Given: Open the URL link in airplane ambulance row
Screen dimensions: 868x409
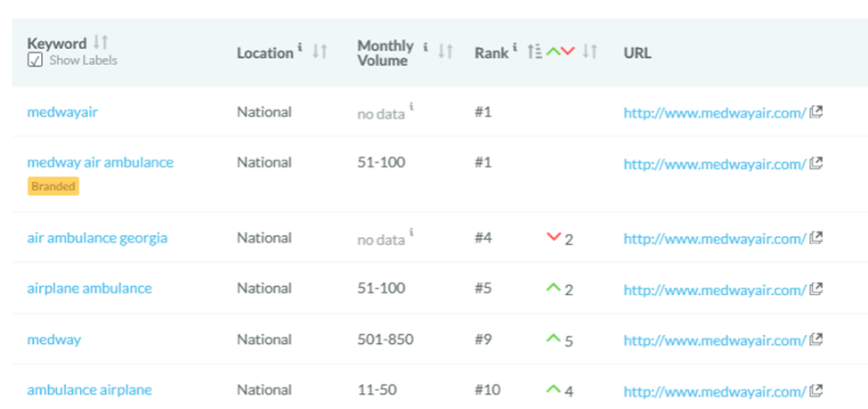Looking at the screenshot, I should (715, 290).
